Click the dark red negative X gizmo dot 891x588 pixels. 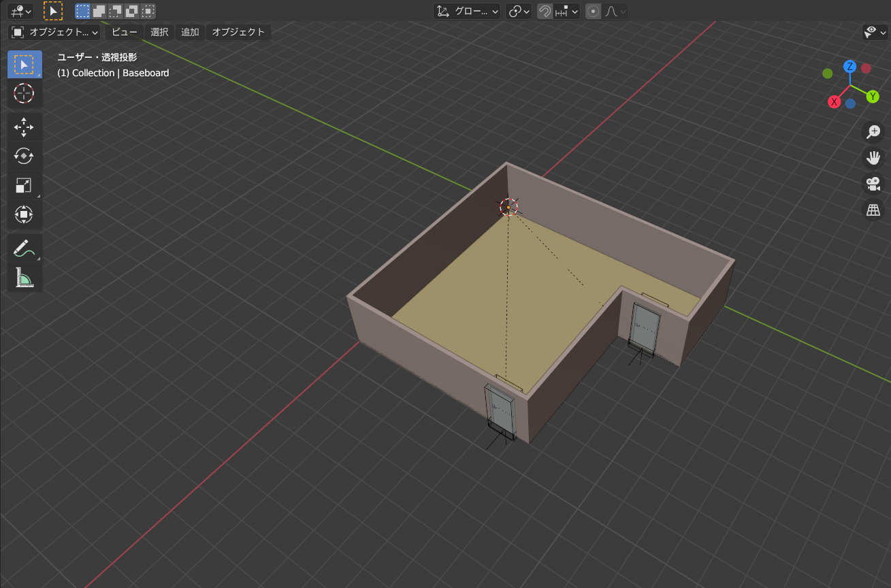[x=866, y=68]
